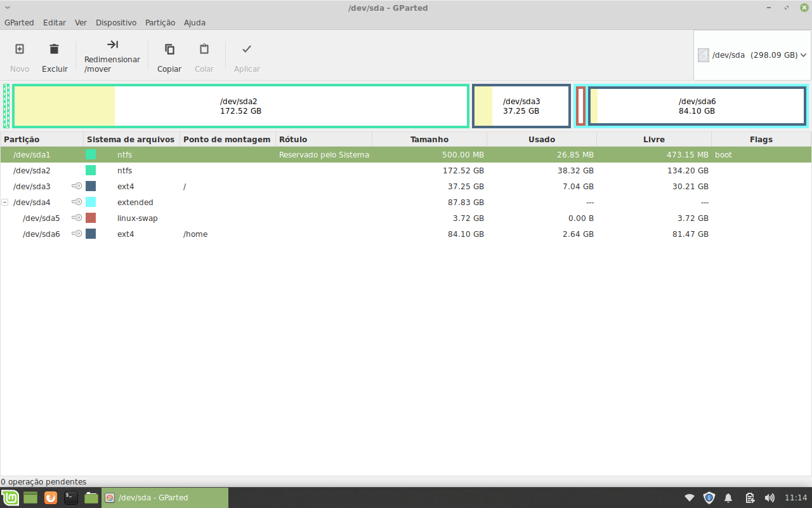Open the Ver menu
Viewport: 812px width, 508px height.
point(81,22)
